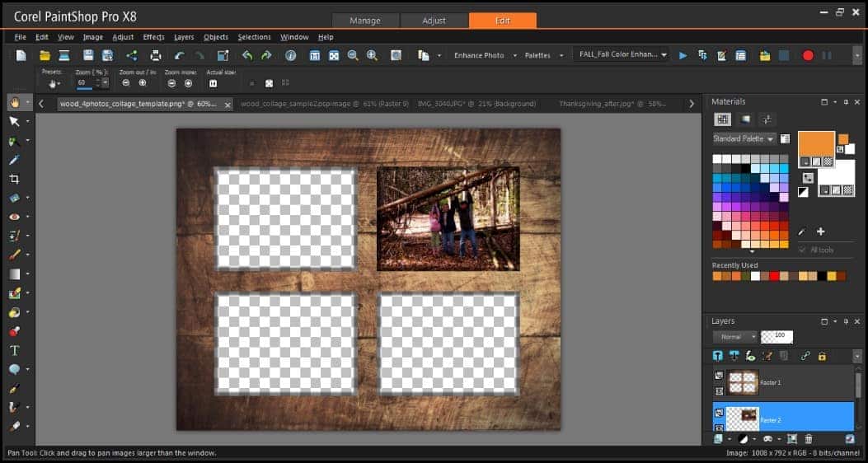Toggle the All tools checkbox
Screen dimensions: 868x463
pos(803,250)
